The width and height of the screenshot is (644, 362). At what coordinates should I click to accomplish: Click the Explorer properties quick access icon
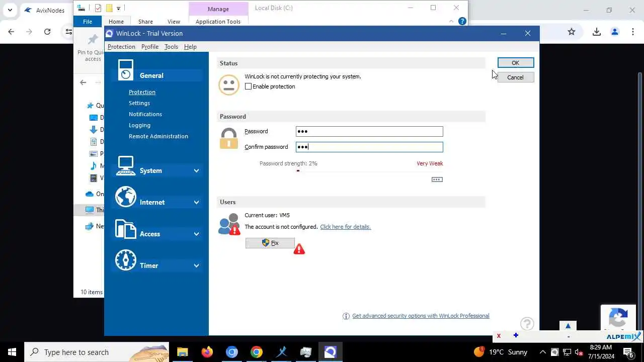pos(98,8)
